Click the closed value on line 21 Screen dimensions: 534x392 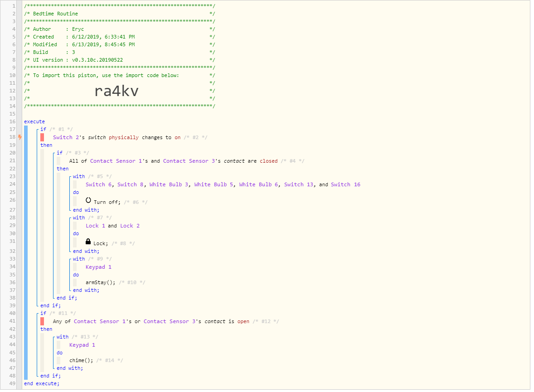(269, 161)
